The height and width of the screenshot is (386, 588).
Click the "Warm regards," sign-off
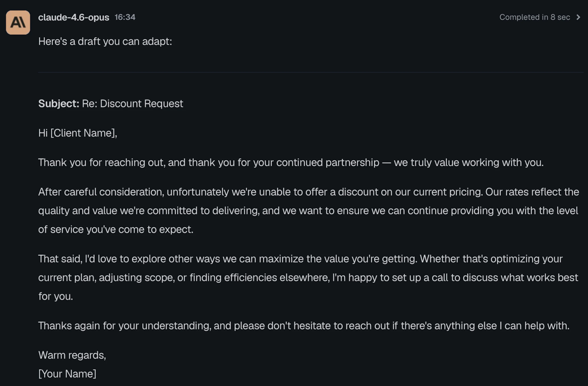tap(72, 355)
